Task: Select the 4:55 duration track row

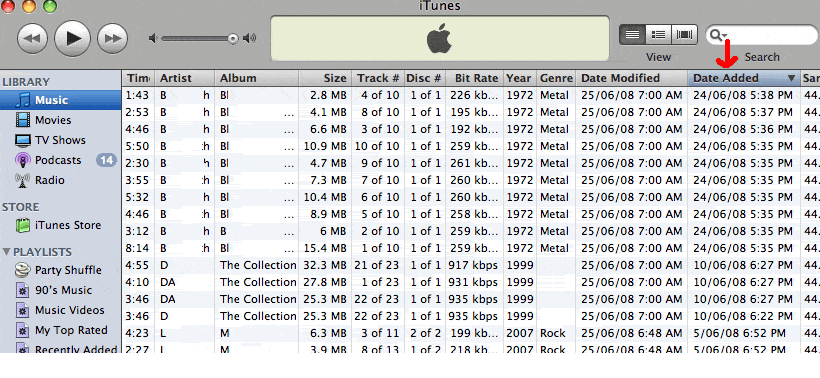Action: coord(471,265)
